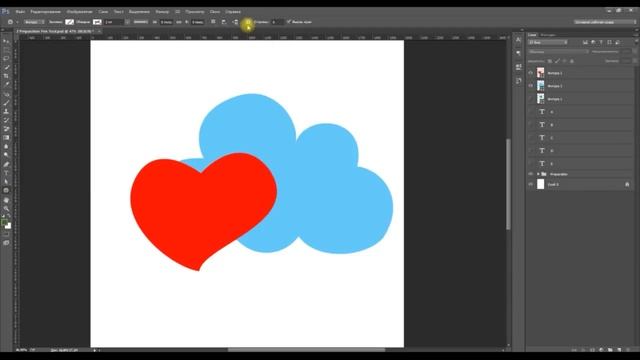Open path alignment options
Viewport: 640px width, 360px height.
pyautogui.click(x=224, y=22)
